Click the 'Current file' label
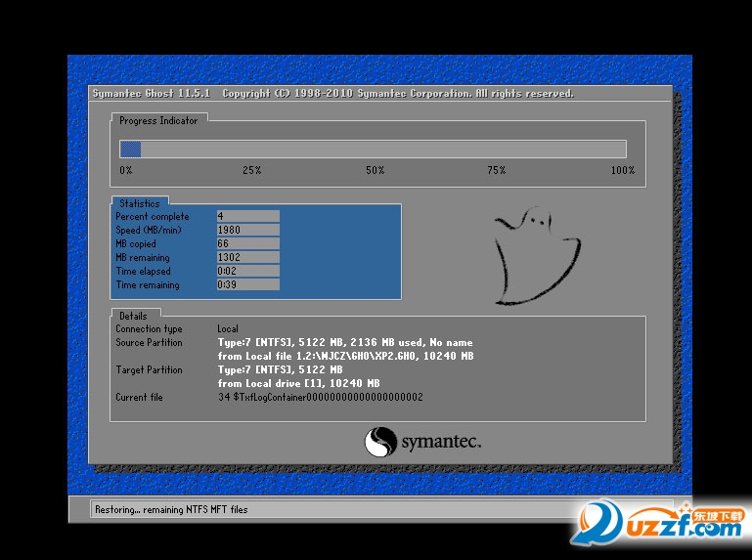Image resolution: width=752 pixels, height=560 pixels. tap(139, 397)
